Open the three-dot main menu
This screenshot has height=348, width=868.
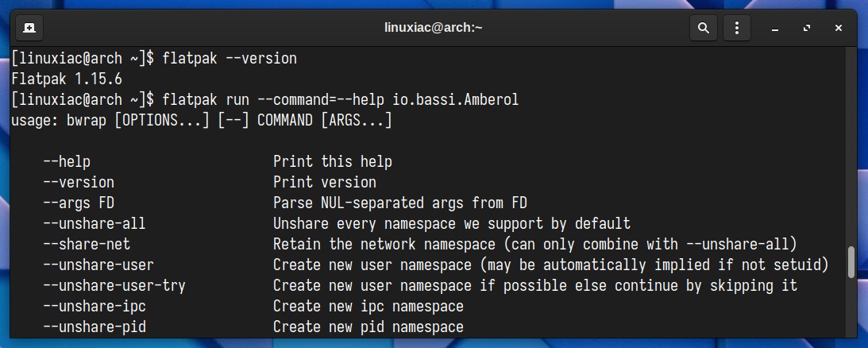point(736,28)
